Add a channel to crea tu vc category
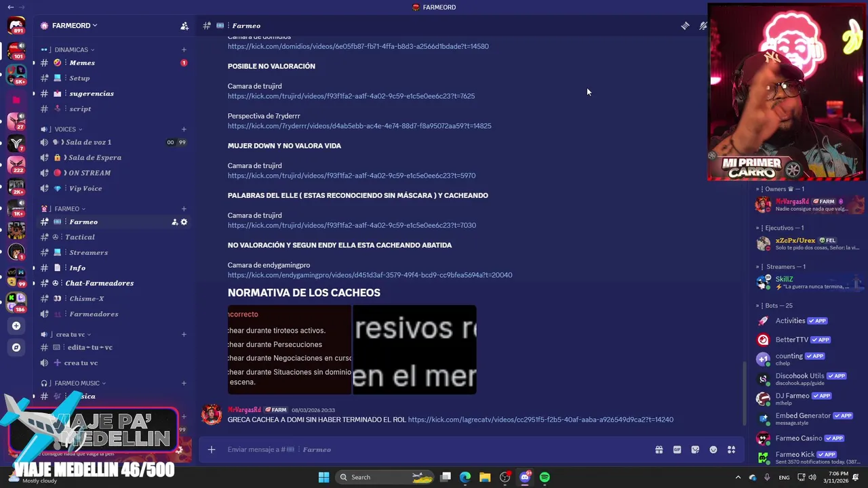Image resolution: width=868 pixels, height=488 pixels. (x=184, y=334)
